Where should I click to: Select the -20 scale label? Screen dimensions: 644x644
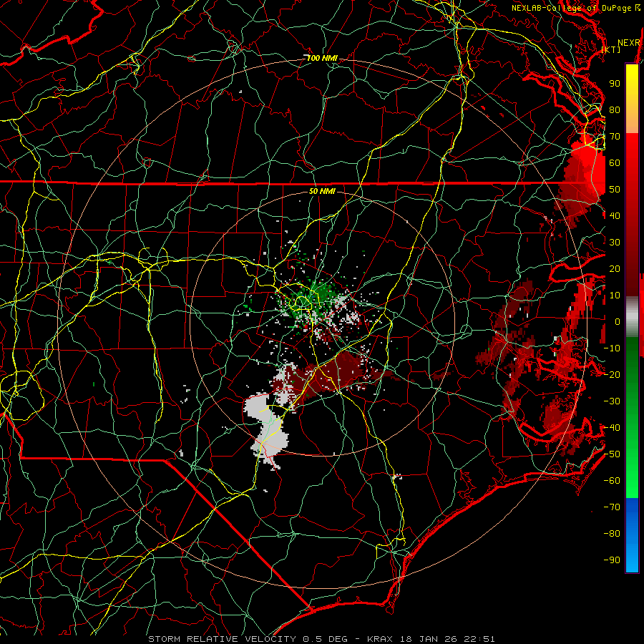[612, 374]
